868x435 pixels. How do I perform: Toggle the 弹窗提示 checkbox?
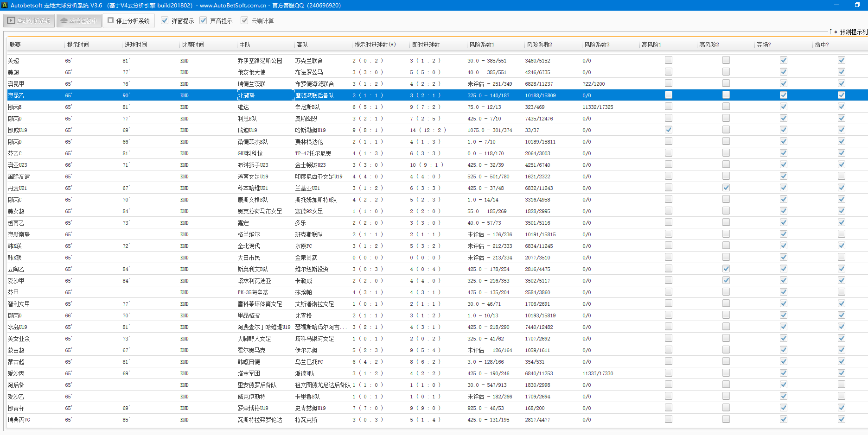165,21
